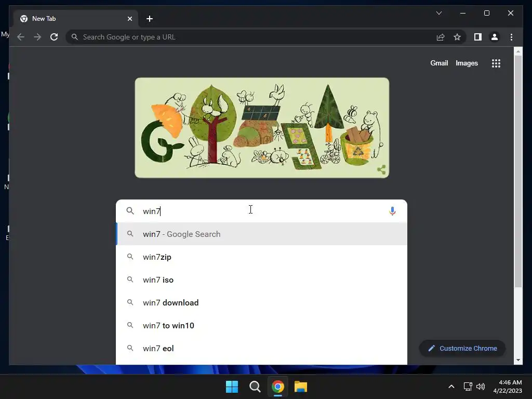Pick the 'win7 to win10' suggestion
The height and width of the screenshot is (399, 532).
[262, 325]
